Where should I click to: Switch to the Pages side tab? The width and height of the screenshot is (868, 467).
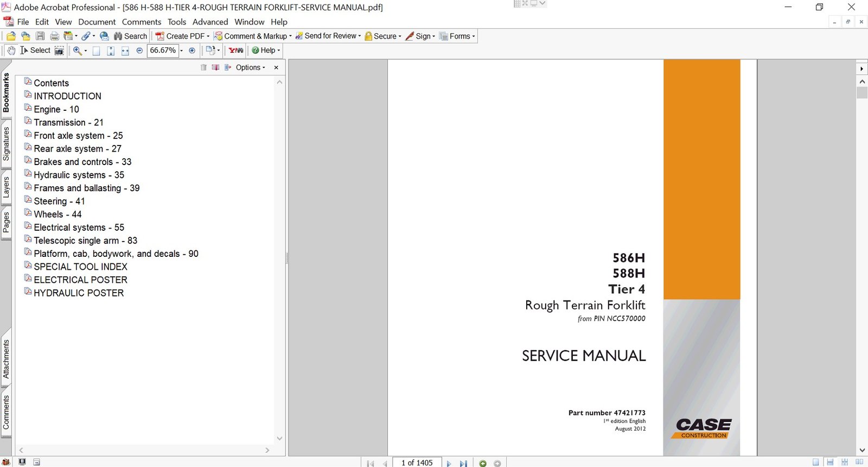click(x=6, y=222)
